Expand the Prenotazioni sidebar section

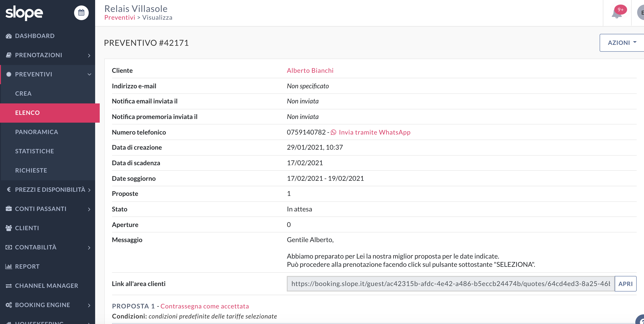pos(48,55)
